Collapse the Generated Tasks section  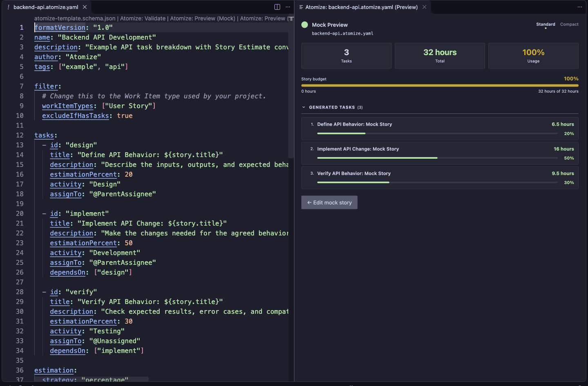click(x=304, y=107)
